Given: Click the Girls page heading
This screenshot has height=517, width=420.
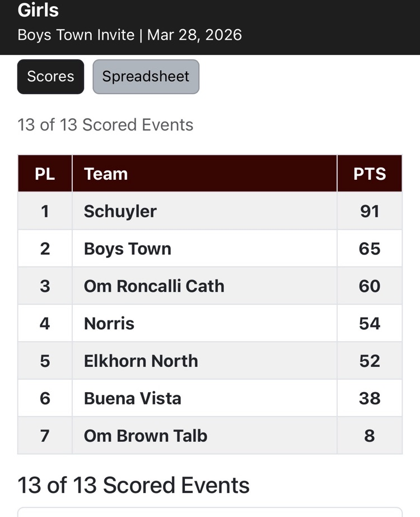Looking at the screenshot, I should [38, 10].
